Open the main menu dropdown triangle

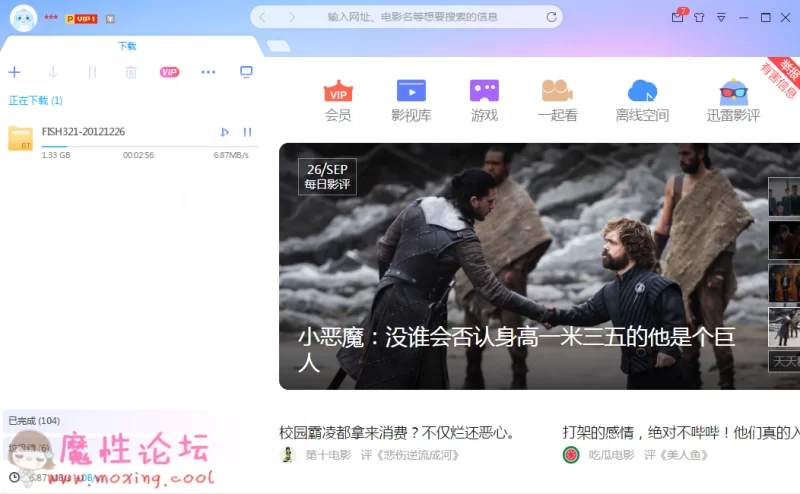[x=721, y=18]
